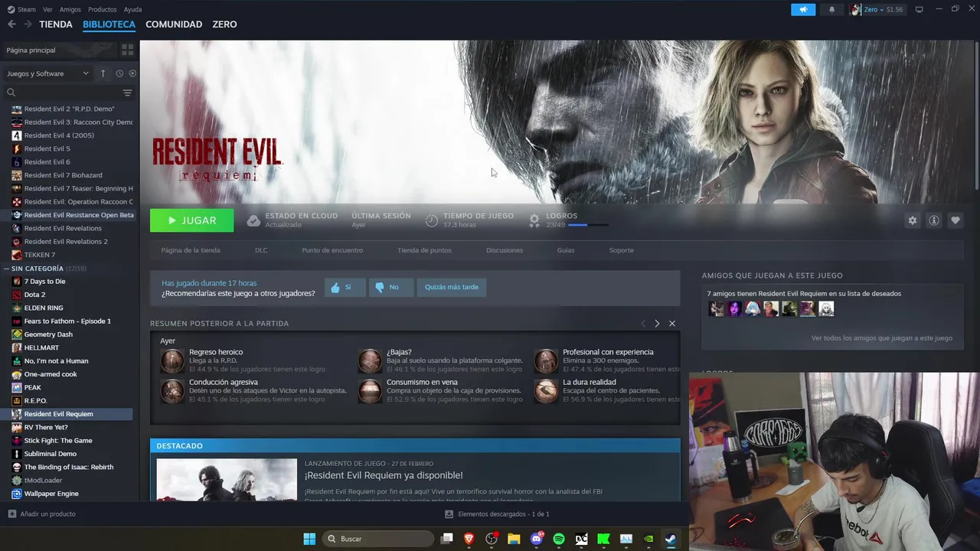Viewport: 980px width, 551px height.
Task: Open Brave browser from taskbar
Action: 469,539
